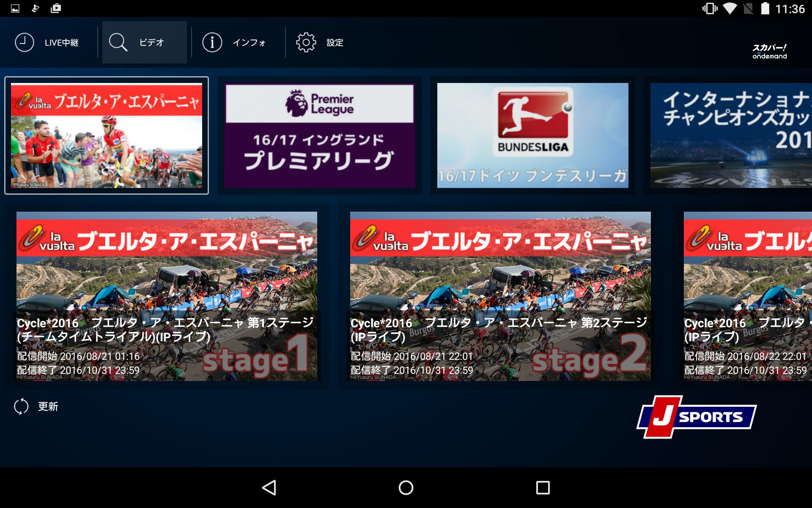
Task: Switch to the ビデオ tab label
Action: [151, 42]
